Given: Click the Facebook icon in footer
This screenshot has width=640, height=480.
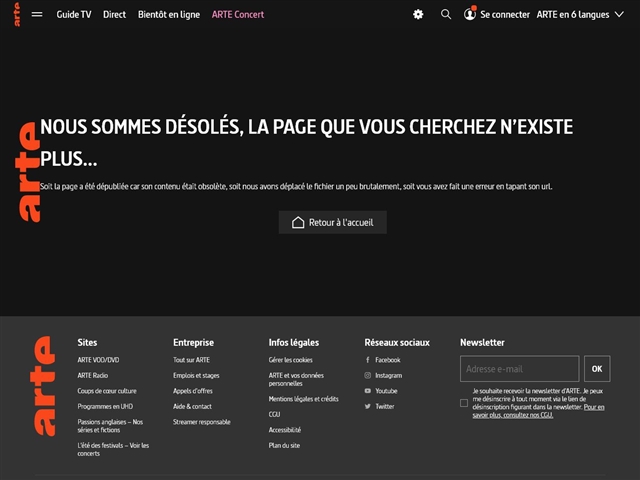Looking at the screenshot, I should (367, 360).
